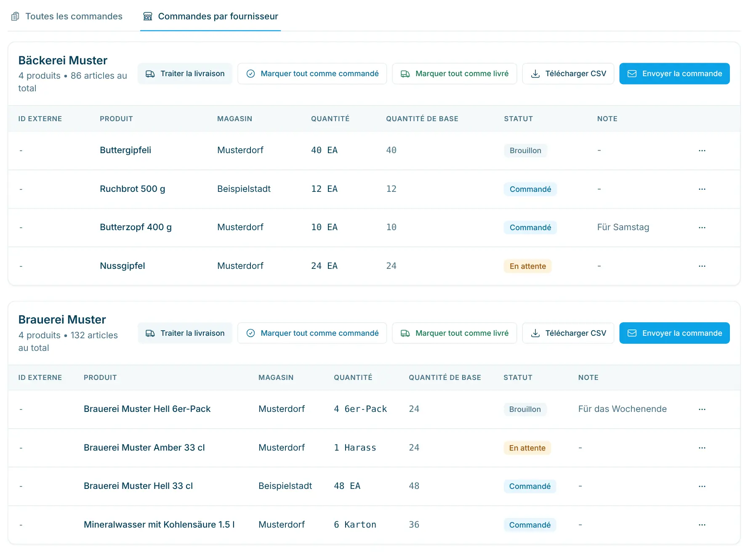Download the CSV for Bäckerei Muster
756x560 pixels.
(568, 74)
